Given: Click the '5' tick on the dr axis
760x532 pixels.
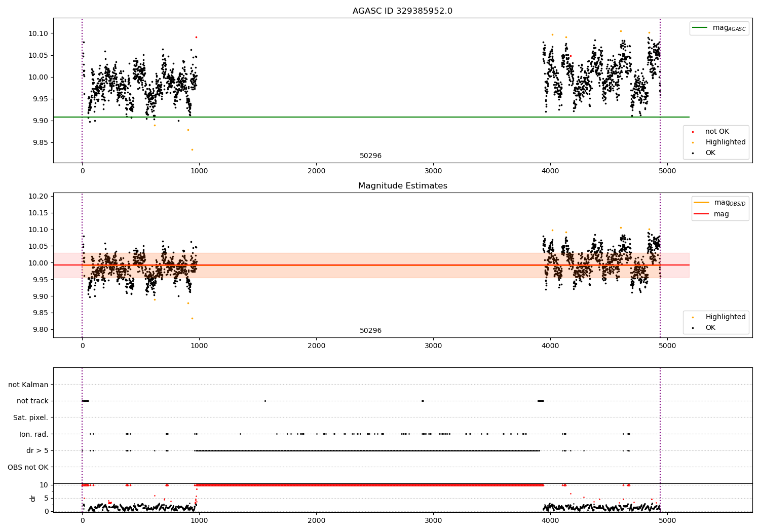Looking at the screenshot, I should [x=46, y=498].
